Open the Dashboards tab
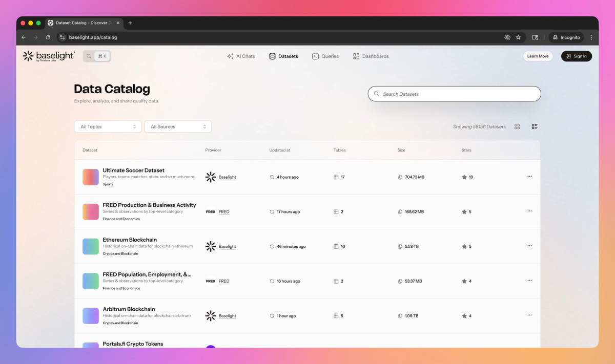Image resolution: width=615 pixels, height=364 pixels. coord(371,56)
